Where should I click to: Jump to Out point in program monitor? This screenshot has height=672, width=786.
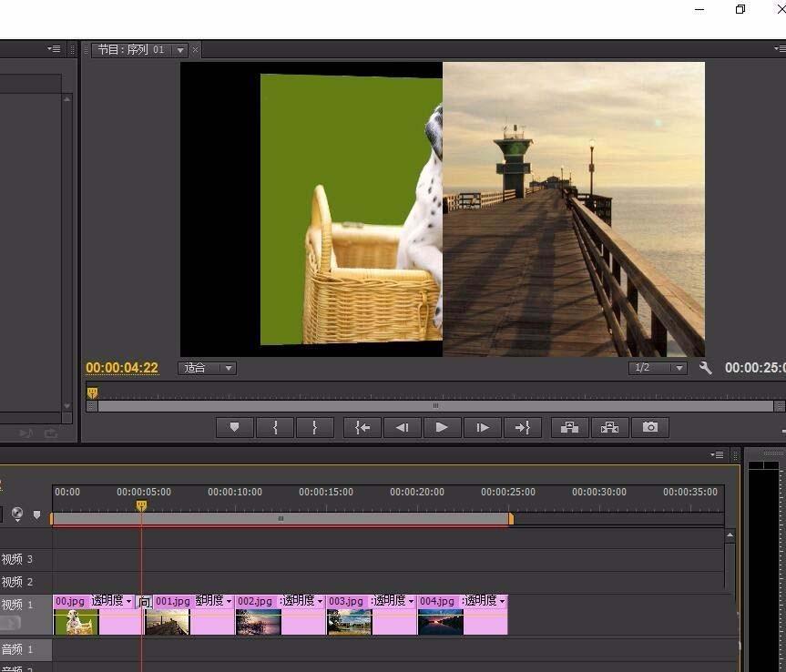[x=522, y=427]
